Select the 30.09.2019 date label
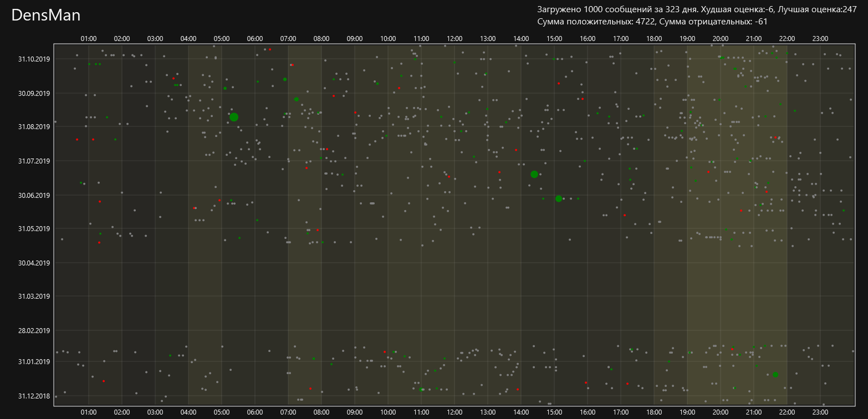This screenshot has height=419, width=868. click(x=34, y=93)
